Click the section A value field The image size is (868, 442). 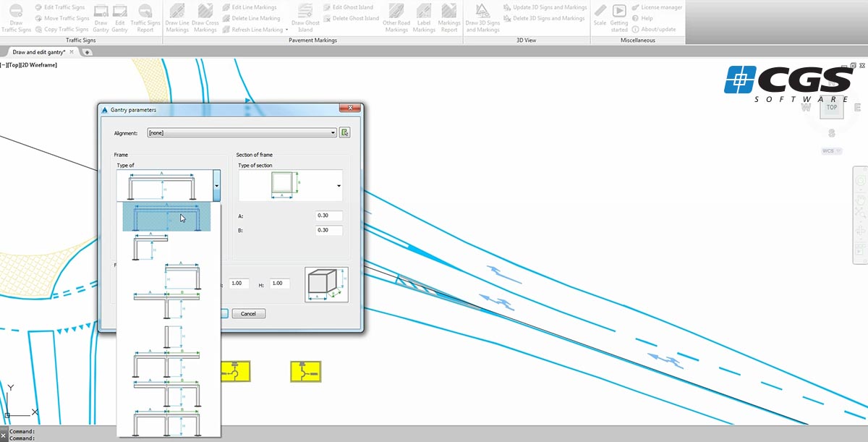(x=329, y=216)
